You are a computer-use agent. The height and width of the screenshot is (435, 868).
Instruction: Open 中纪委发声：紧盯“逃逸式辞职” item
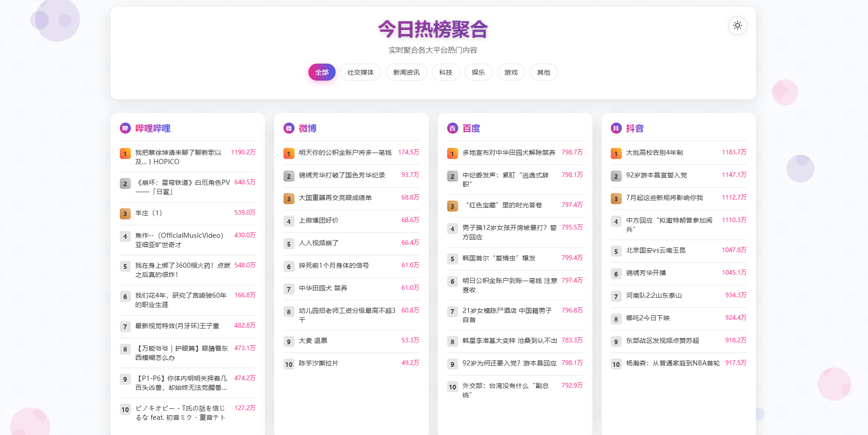click(506, 180)
